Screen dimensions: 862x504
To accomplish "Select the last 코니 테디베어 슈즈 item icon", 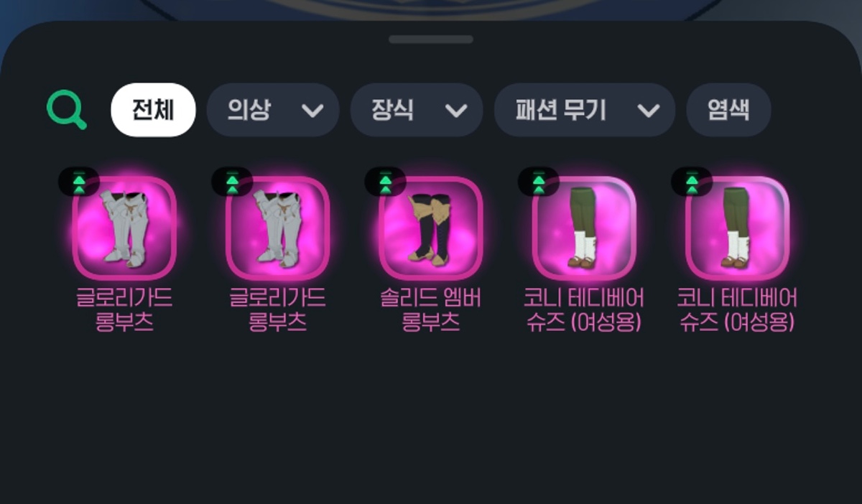I will tap(737, 228).
